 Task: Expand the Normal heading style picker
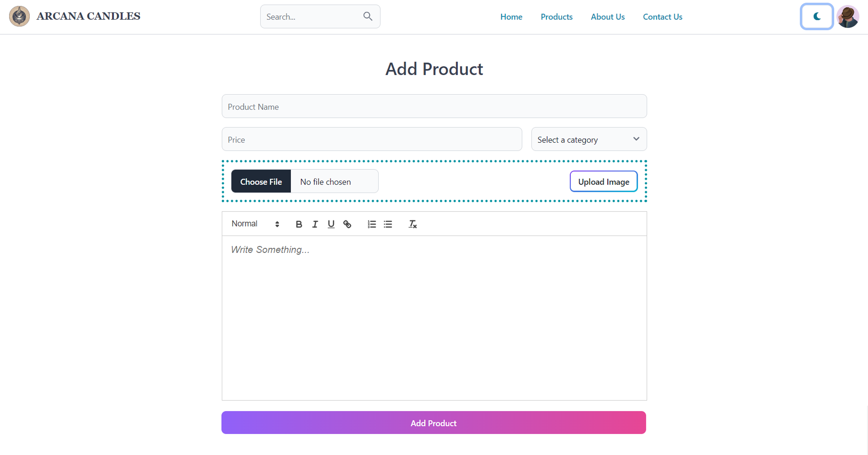coord(255,224)
